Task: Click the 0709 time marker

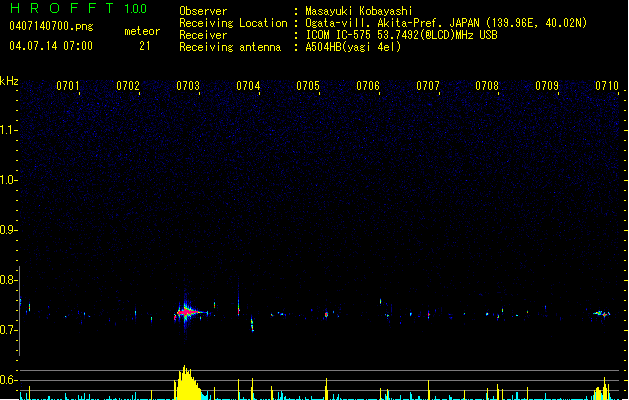Action: [547, 86]
